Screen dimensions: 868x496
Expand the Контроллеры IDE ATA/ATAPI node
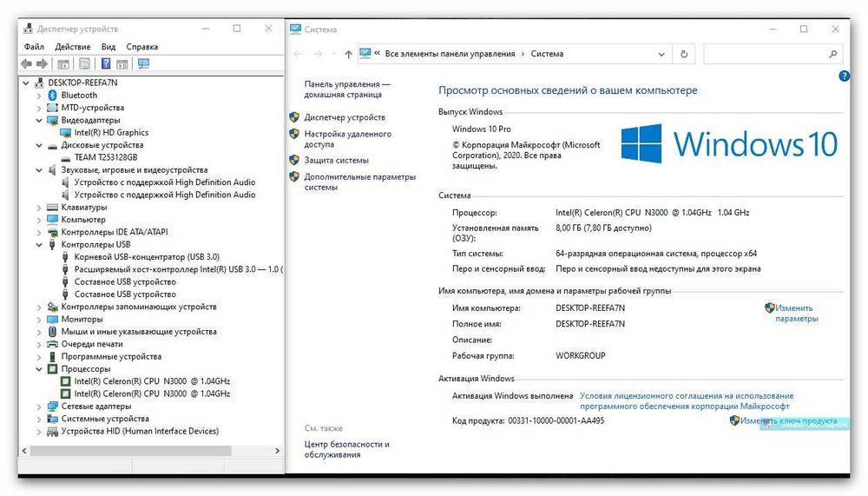point(39,232)
